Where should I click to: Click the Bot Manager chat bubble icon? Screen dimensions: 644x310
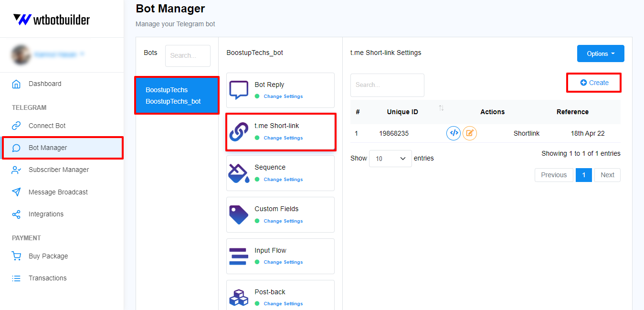pyautogui.click(x=16, y=148)
